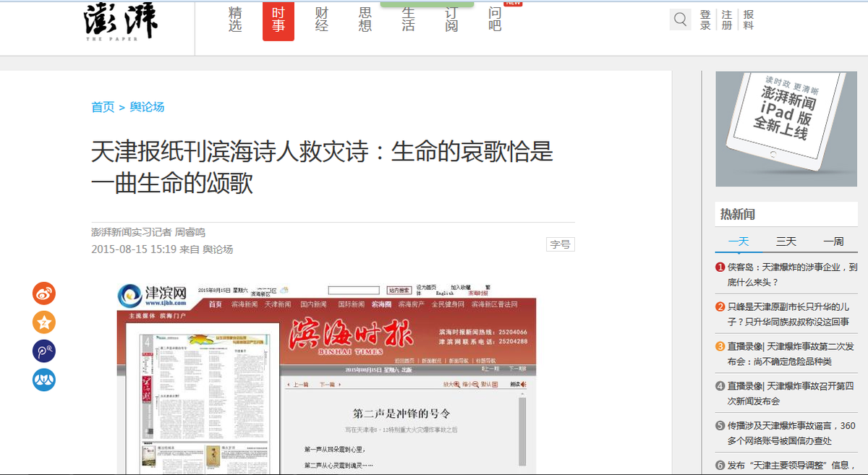This screenshot has width=868, height=475.
Task: Click the 澎湃 The Paper logo
Action: 120,21
